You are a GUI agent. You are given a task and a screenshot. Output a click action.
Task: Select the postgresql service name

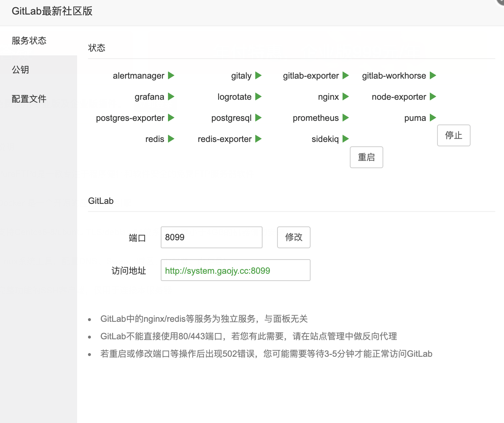[231, 118]
